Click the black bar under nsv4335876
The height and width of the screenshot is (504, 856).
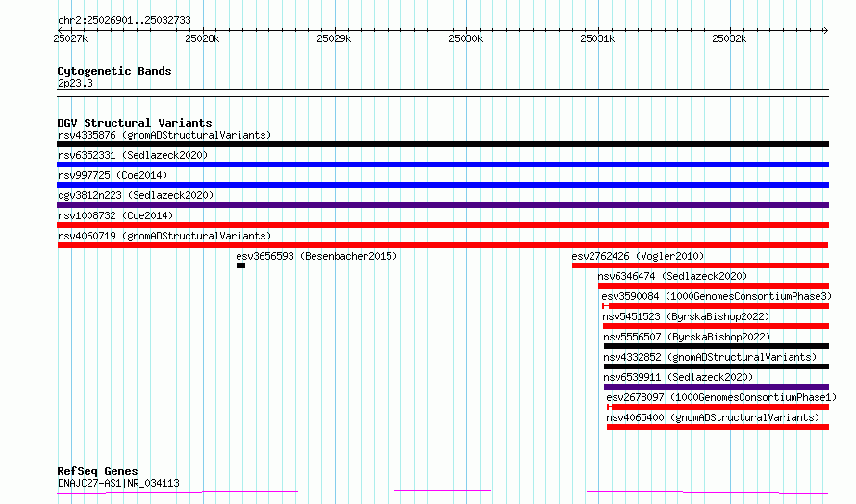pyautogui.click(x=442, y=144)
